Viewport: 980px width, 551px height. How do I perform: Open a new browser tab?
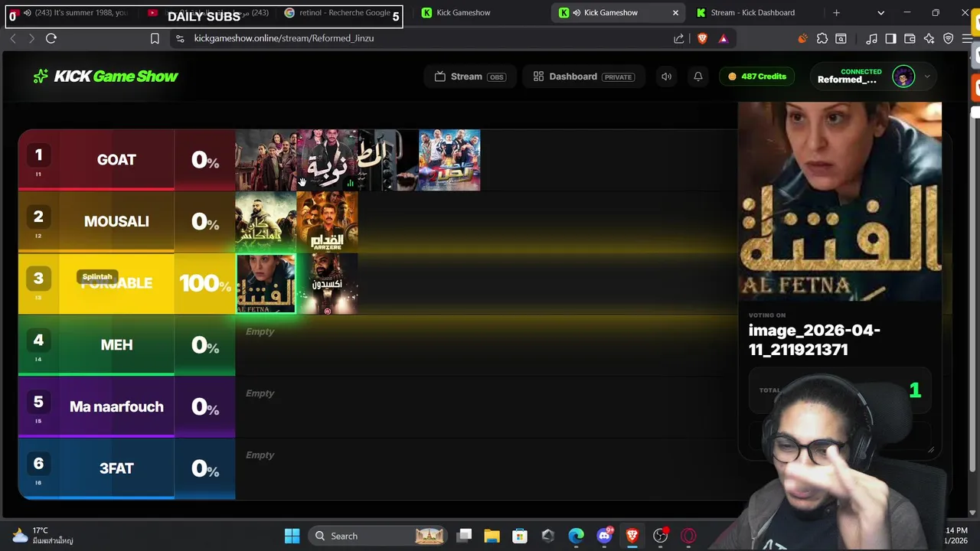[x=836, y=12]
